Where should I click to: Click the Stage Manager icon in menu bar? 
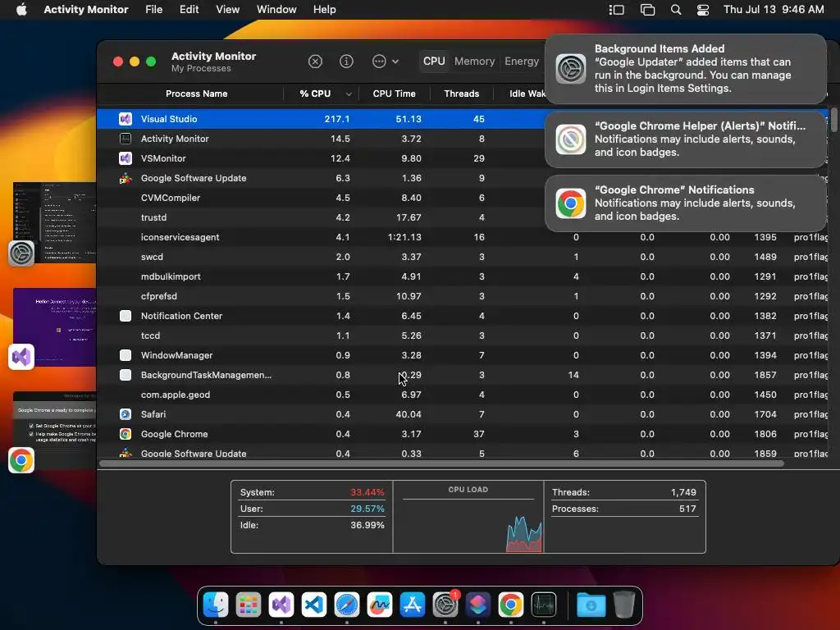point(617,10)
